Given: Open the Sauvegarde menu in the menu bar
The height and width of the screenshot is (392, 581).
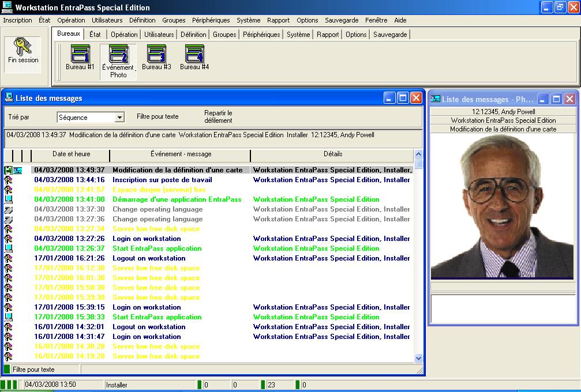Looking at the screenshot, I should pyautogui.click(x=342, y=20).
